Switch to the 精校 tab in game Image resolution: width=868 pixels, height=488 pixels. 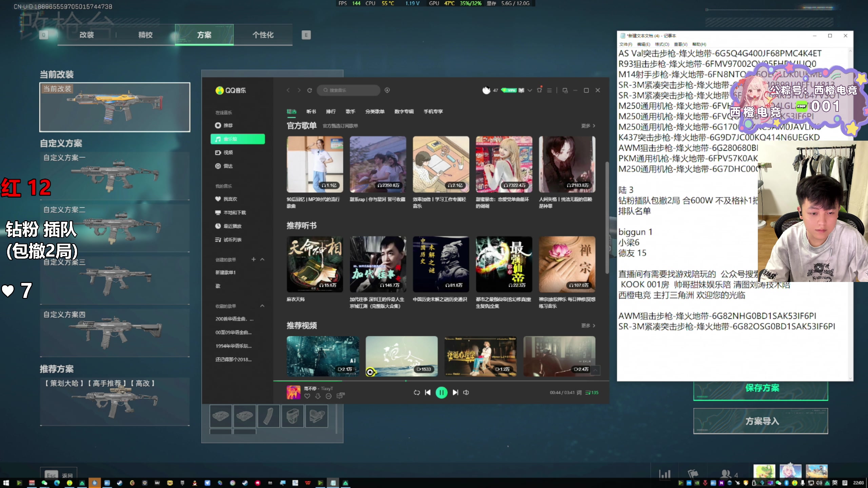click(x=145, y=35)
